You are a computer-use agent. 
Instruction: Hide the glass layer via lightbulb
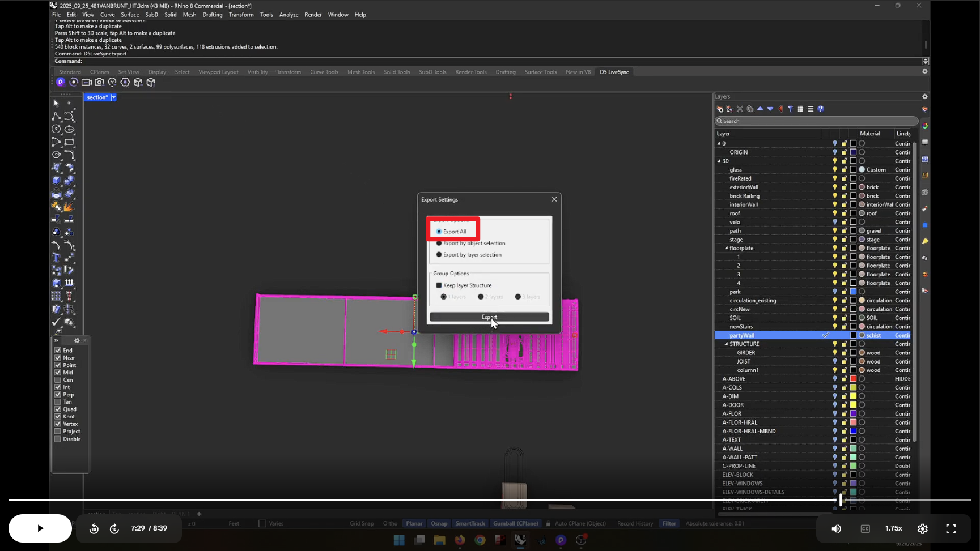coord(834,170)
